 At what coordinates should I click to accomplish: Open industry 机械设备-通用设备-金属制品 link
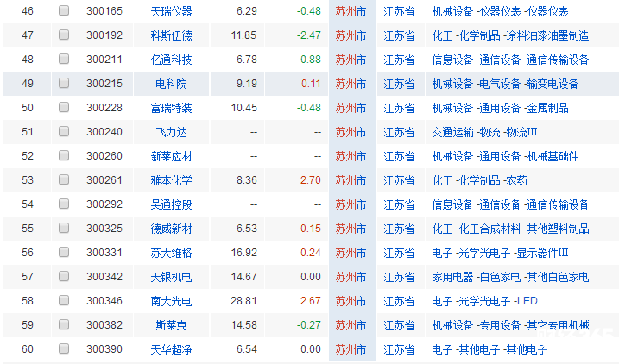pos(500,108)
